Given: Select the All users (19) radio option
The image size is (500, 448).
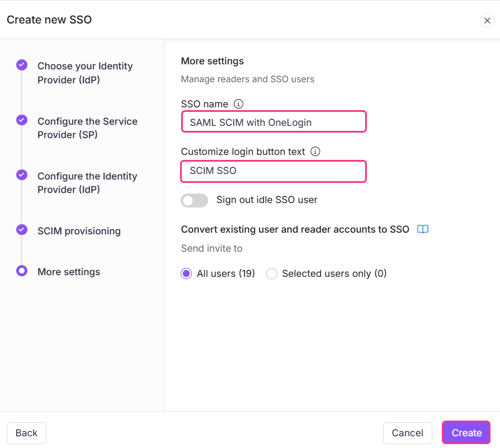Looking at the screenshot, I should 186,273.
